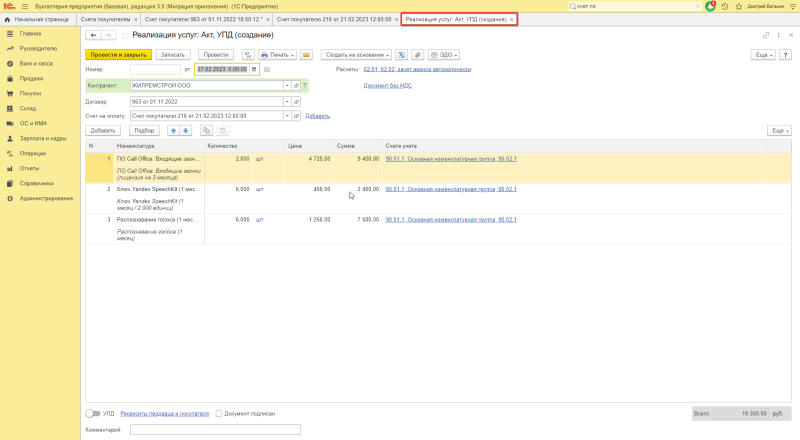Image resolution: width=800 pixels, height=440 pixels.
Task: Switch to Начальная страница tab
Action: click(37, 19)
